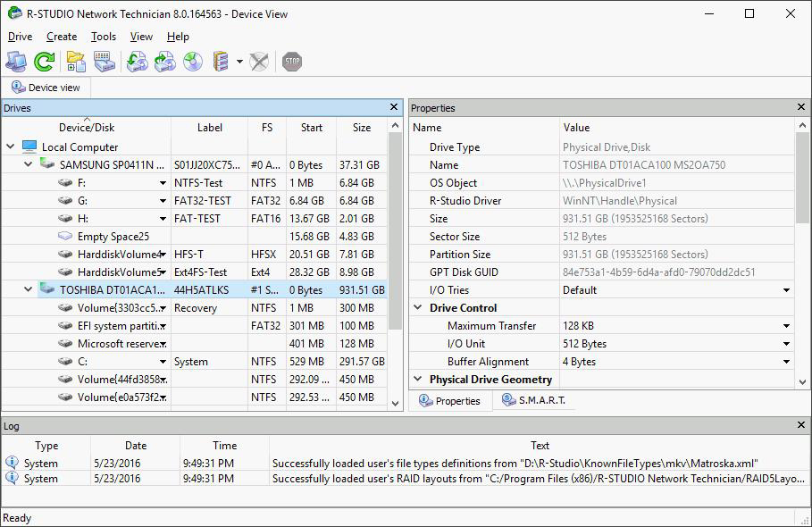Click the Log panel Type column header

tap(46, 445)
